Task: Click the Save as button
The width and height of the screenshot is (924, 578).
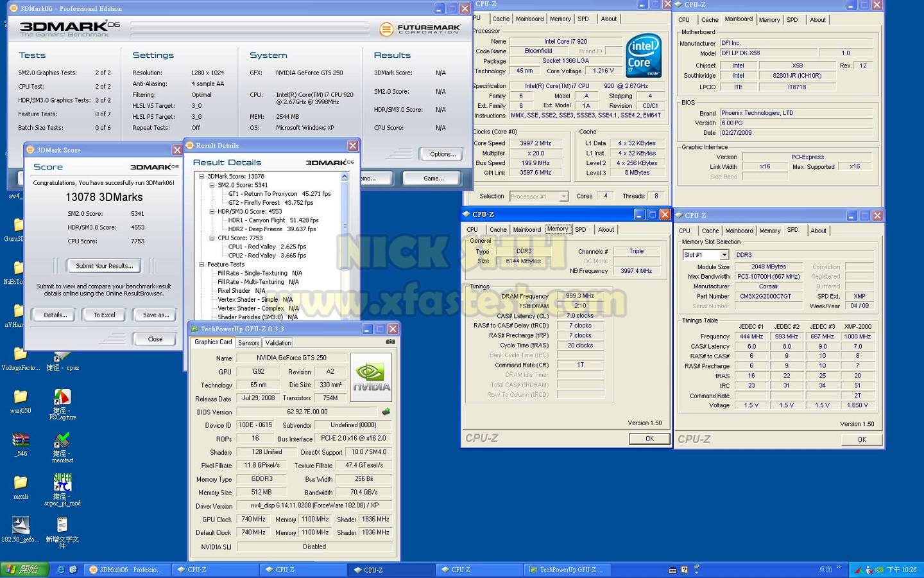Action: pyautogui.click(x=156, y=315)
